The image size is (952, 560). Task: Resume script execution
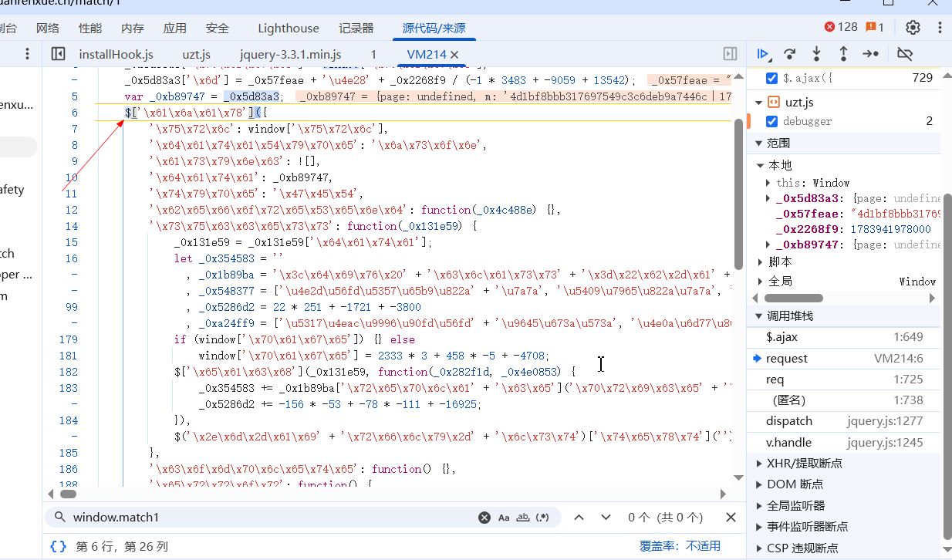pos(763,54)
